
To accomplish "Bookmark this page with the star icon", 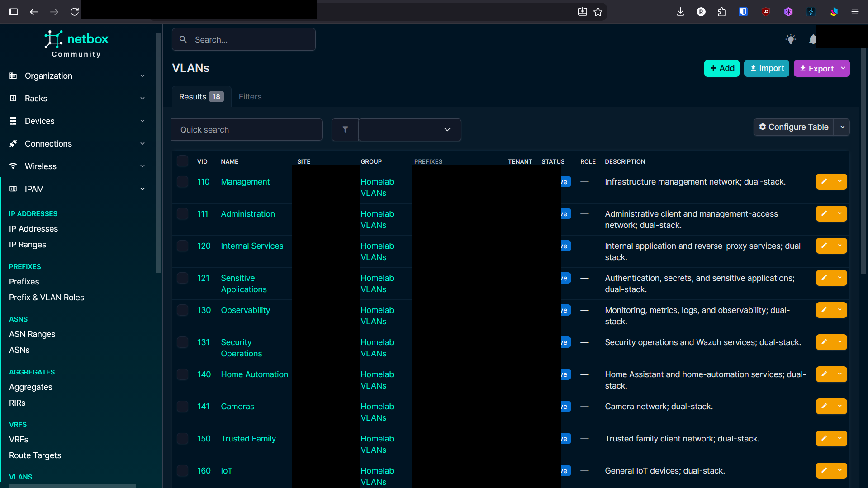I will [598, 12].
